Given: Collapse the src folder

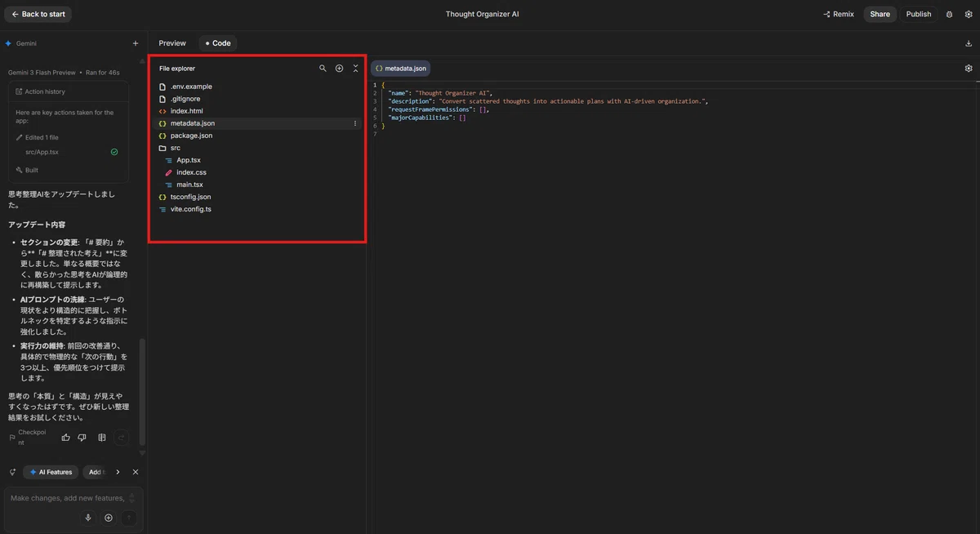Looking at the screenshot, I should (175, 148).
